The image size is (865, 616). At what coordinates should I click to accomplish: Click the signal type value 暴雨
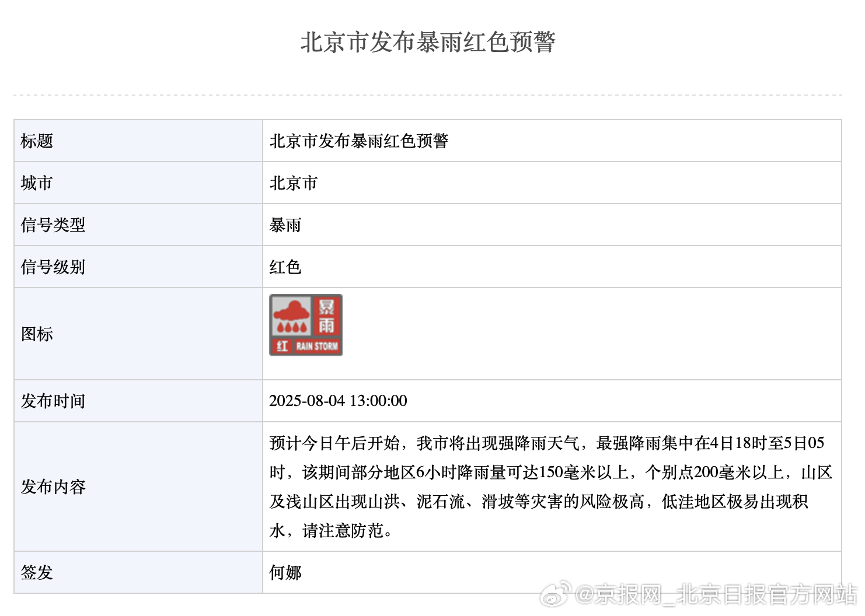285,225
